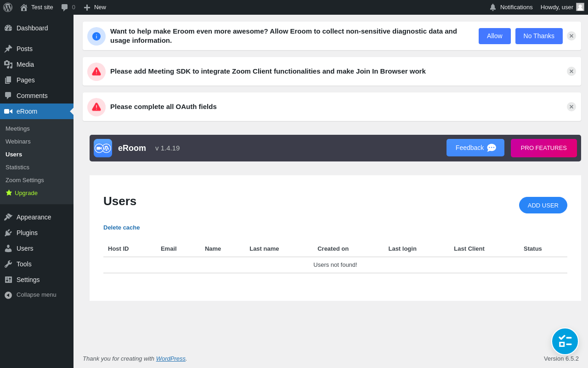The image size is (588, 368).
Task: Allow Eroom diagnostic data collection
Action: coord(495,36)
